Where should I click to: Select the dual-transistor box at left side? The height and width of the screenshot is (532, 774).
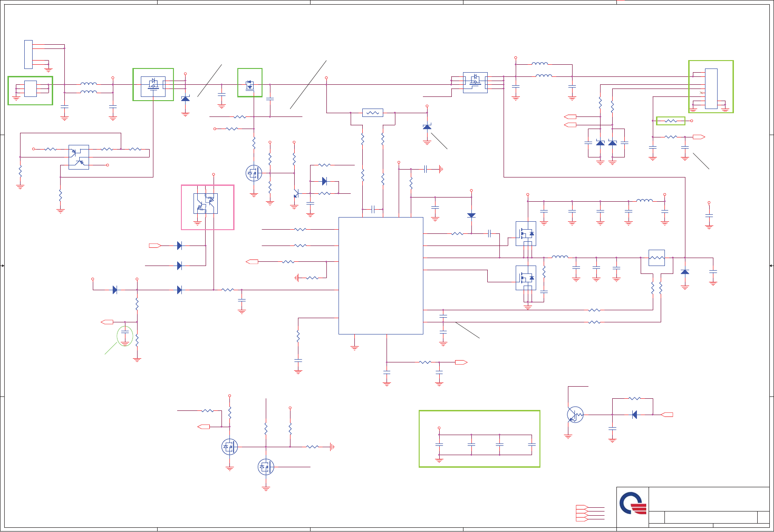coord(79,157)
